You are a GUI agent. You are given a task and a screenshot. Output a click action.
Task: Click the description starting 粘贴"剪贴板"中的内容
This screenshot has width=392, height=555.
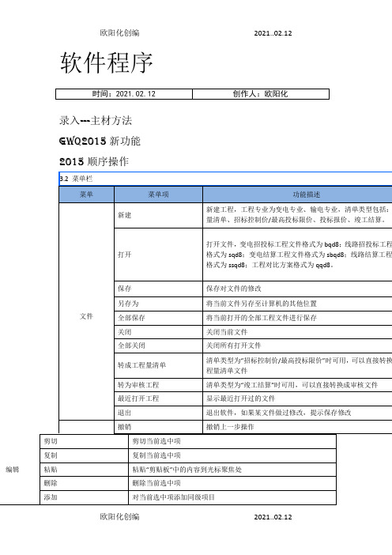187,470
